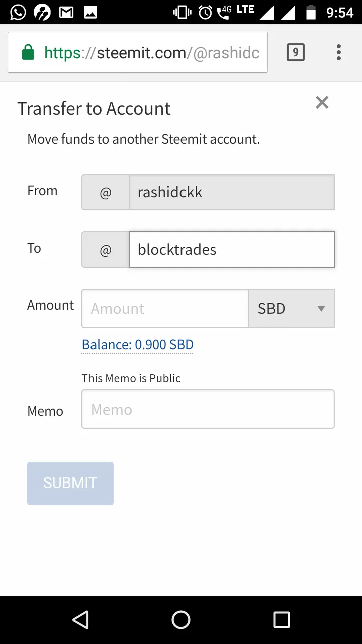Tap the Android back navigation button
The image size is (362, 644).
81,620
